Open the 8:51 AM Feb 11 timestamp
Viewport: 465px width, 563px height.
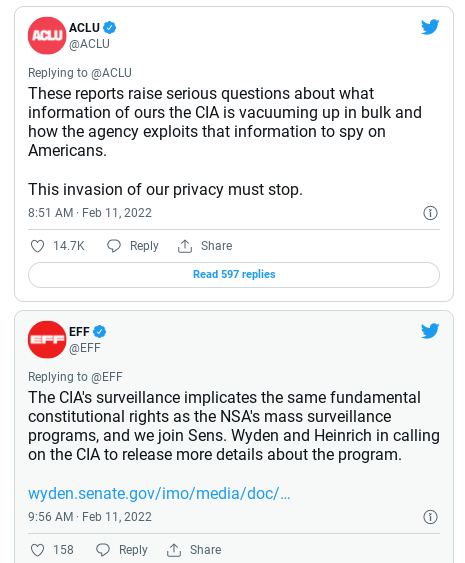[x=90, y=213]
